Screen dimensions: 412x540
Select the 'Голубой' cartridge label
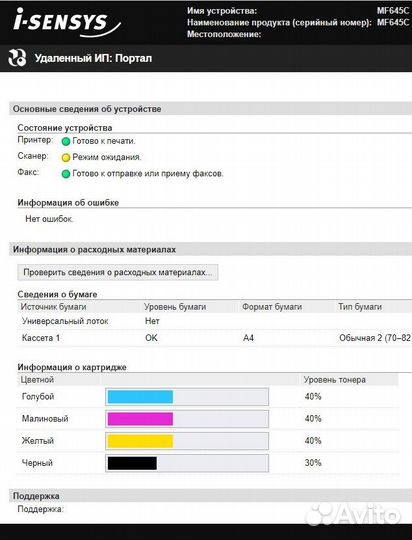(x=38, y=397)
